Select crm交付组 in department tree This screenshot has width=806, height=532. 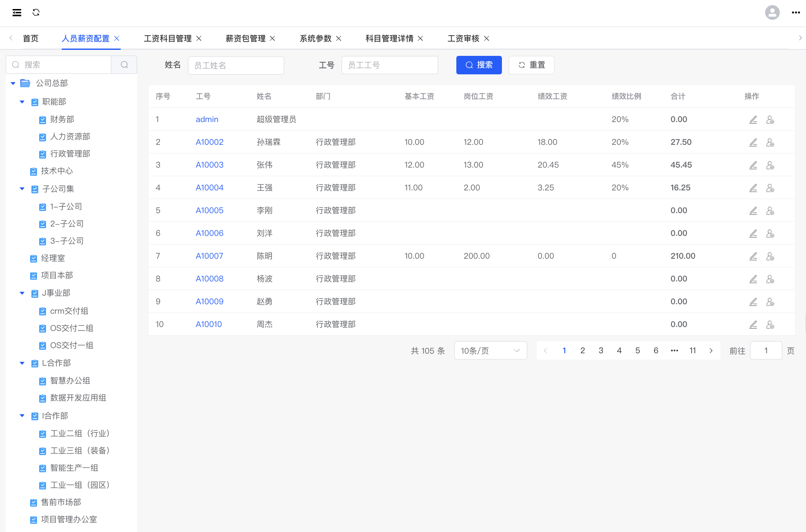(69, 311)
